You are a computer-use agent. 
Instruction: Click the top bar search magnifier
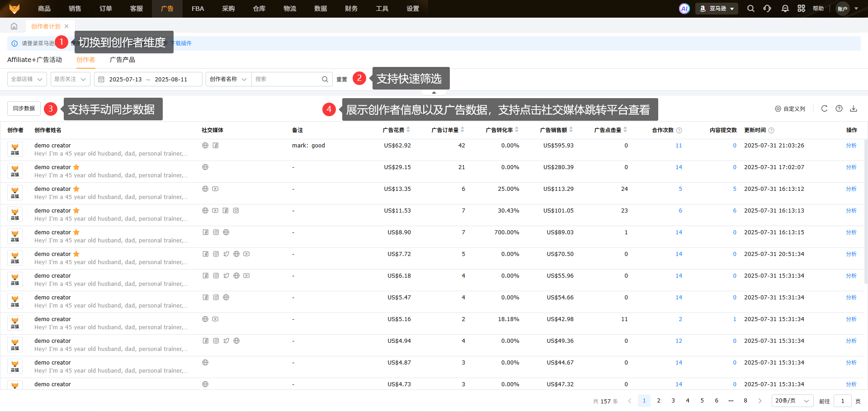(750, 9)
